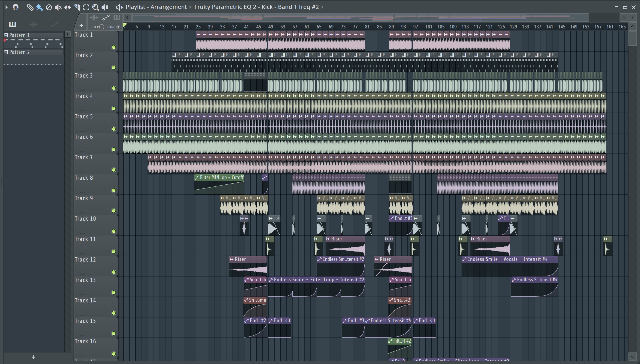Select the End..#3 clip on Track 15
This screenshot has width=640, height=364.
[354, 328]
